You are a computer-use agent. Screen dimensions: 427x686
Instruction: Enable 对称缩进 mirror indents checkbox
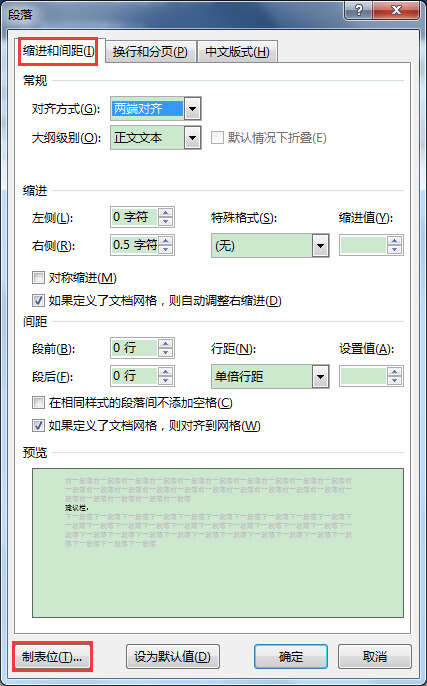pyautogui.click(x=38, y=277)
